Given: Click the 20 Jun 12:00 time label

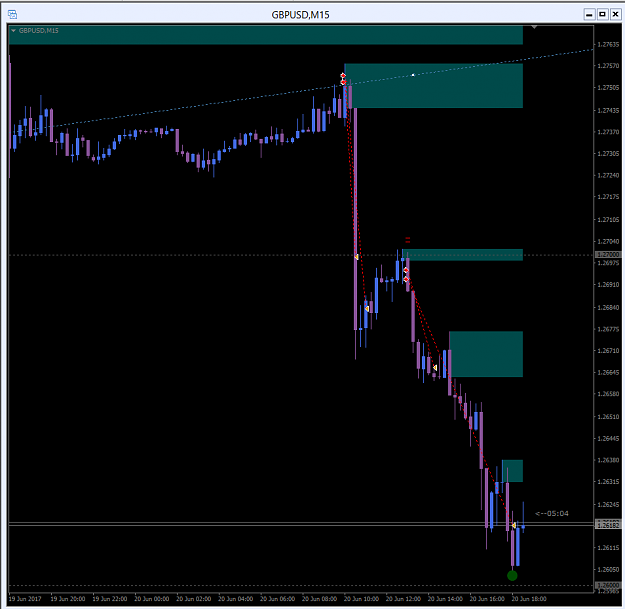Looking at the screenshot, I should coord(403,599).
